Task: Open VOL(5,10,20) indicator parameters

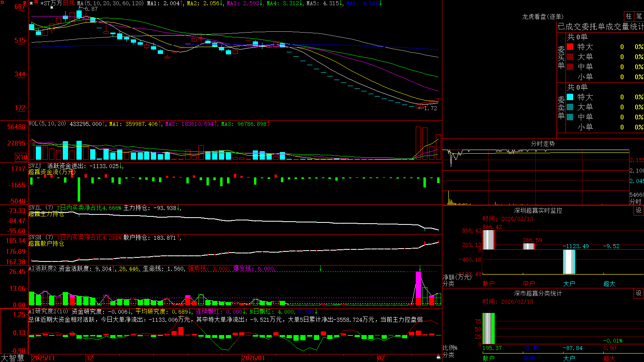Action: click(47, 124)
